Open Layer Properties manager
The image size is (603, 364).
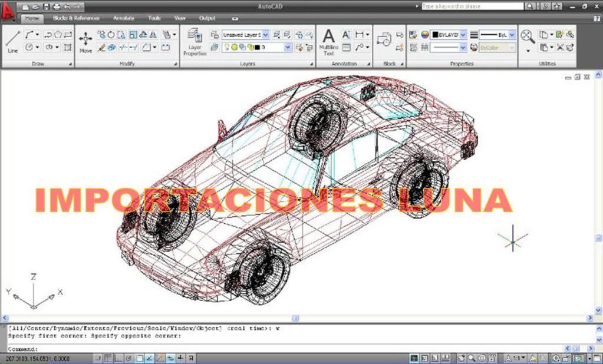tap(195, 42)
